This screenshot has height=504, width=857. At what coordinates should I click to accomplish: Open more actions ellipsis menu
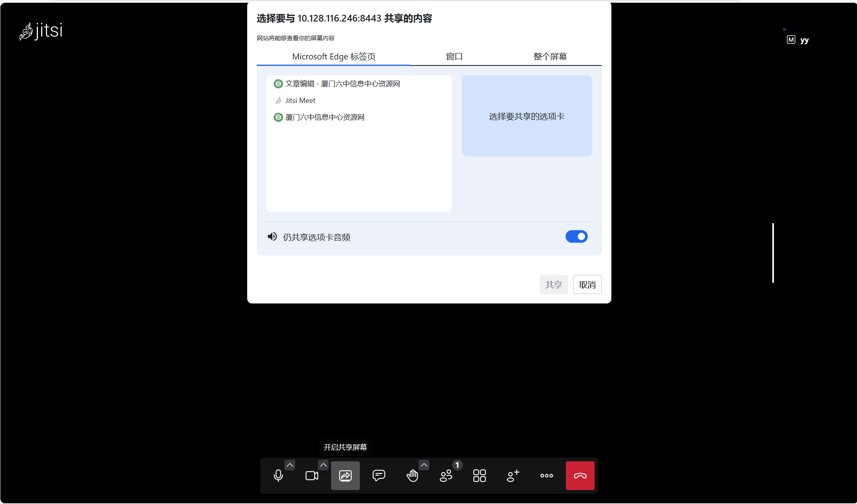click(546, 475)
